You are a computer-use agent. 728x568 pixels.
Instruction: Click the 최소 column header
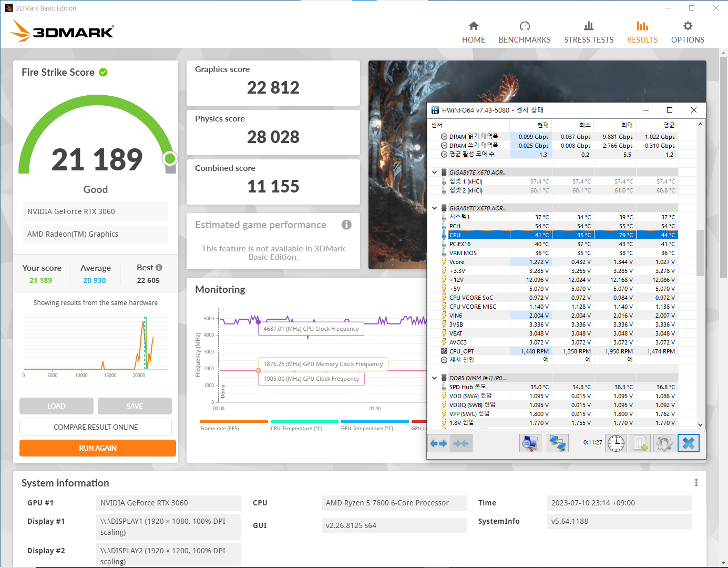[x=573, y=125]
